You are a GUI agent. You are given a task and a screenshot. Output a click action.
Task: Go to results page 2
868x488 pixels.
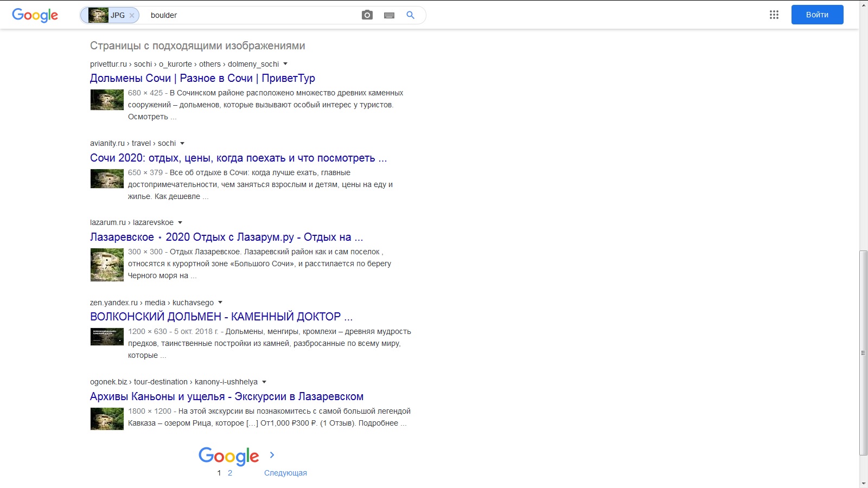pos(230,473)
